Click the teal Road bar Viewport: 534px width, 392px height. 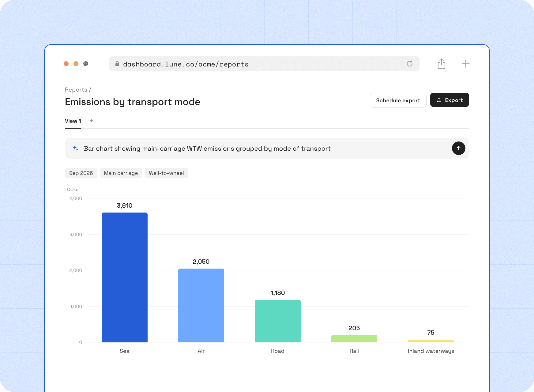point(278,321)
